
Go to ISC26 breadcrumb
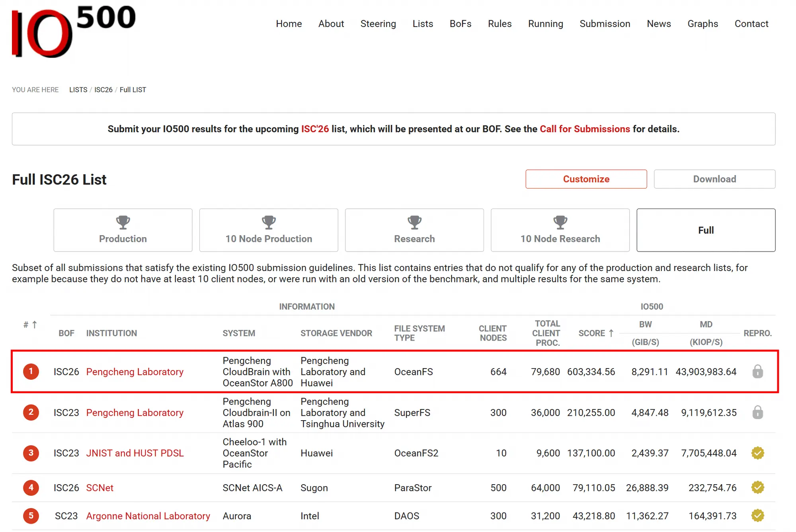(103, 90)
